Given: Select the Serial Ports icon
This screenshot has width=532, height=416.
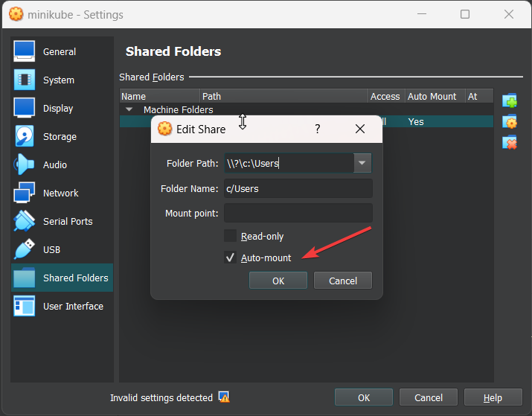Looking at the screenshot, I should [x=25, y=221].
